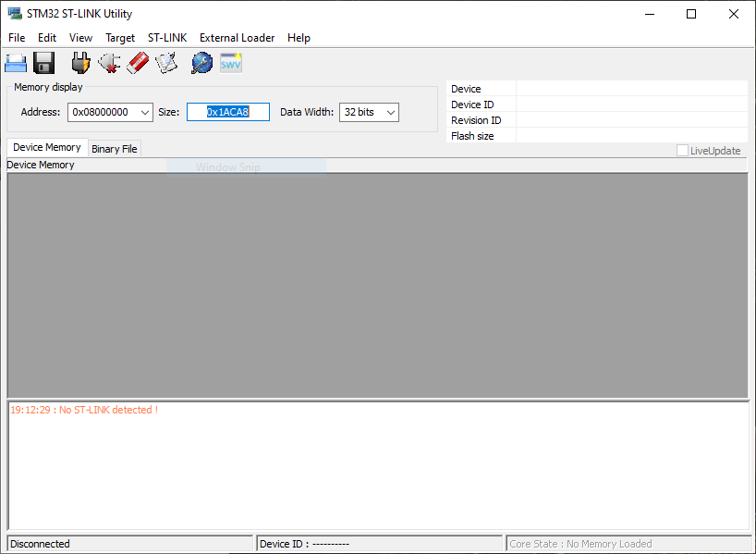
Task: Close the ST-LINK Utility window
Action: 733,14
